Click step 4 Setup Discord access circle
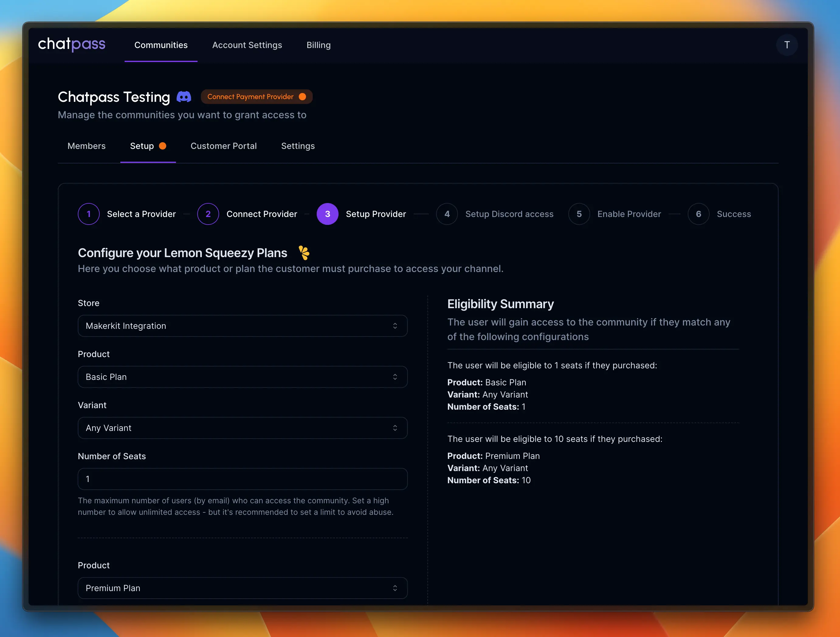Image resolution: width=840 pixels, height=637 pixels. coord(446,214)
